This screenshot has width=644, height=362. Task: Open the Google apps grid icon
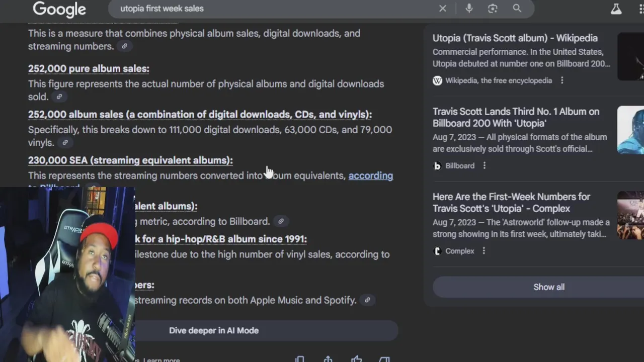pos(641,9)
